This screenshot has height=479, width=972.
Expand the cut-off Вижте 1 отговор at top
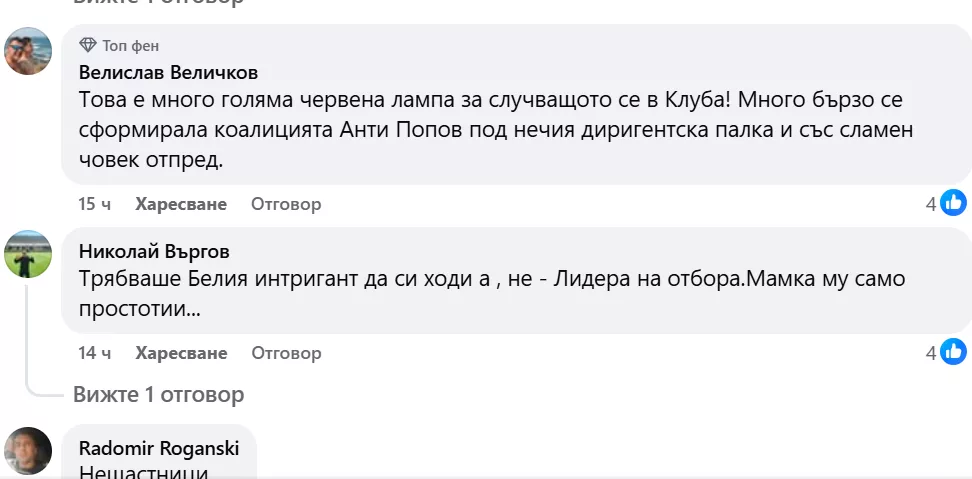coord(158,3)
